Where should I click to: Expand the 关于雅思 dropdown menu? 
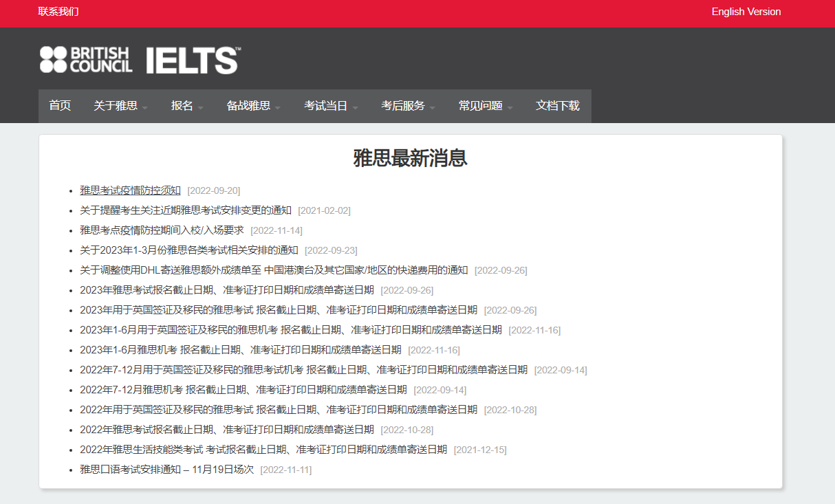click(121, 106)
